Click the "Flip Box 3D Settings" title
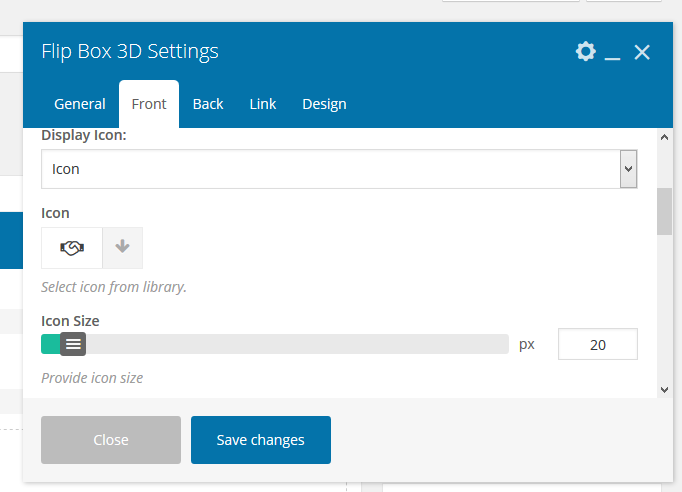Screen dimensions: 682x492 click(130, 51)
